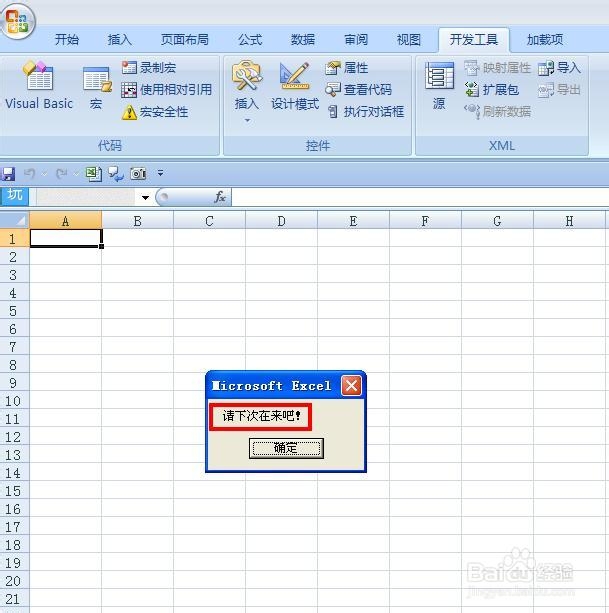Image resolution: width=609 pixels, height=613 pixels.
Task: Select column D header
Action: [x=281, y=221]
